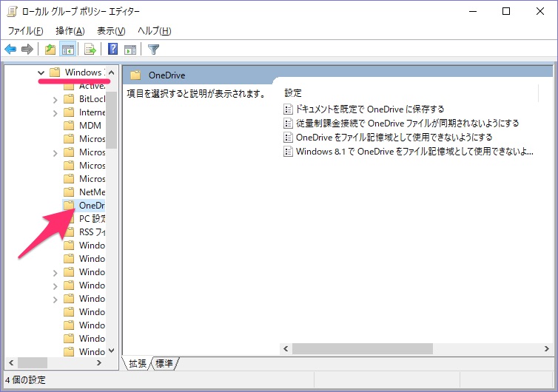Go up one level via folder icon

[x=50, y=49]
